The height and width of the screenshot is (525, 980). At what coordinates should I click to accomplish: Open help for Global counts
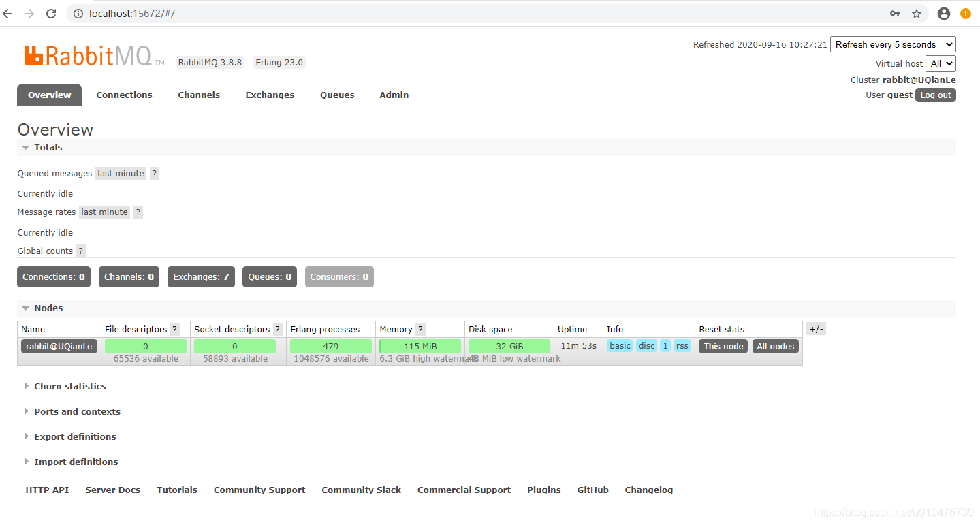click(81, 251)
